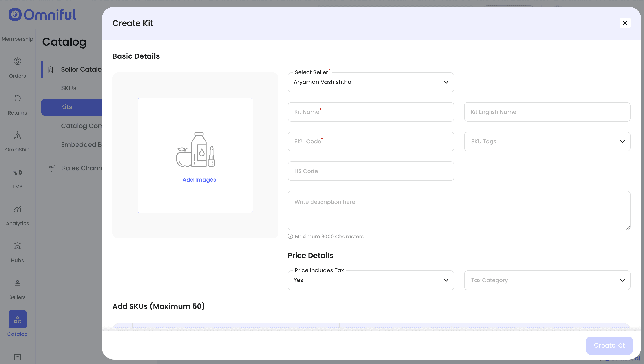The image size is (644, 364).
Task: Open the Orders sidebar icon
Action: 17,61
